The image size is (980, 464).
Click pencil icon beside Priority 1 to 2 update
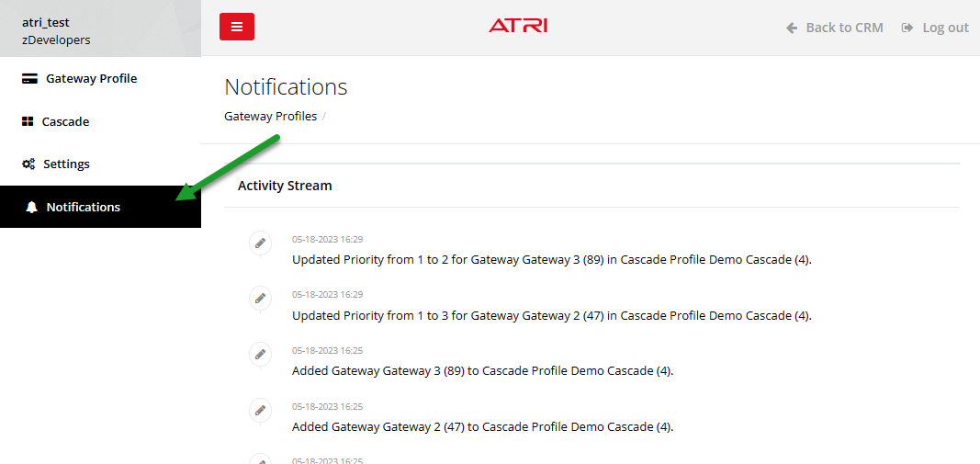click(261, 243)
